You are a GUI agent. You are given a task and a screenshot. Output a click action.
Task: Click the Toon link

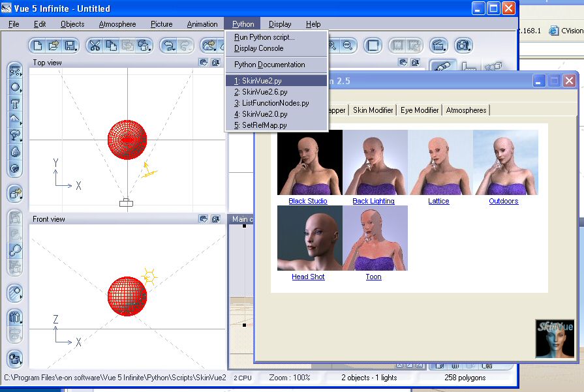[x=374, y=277]
